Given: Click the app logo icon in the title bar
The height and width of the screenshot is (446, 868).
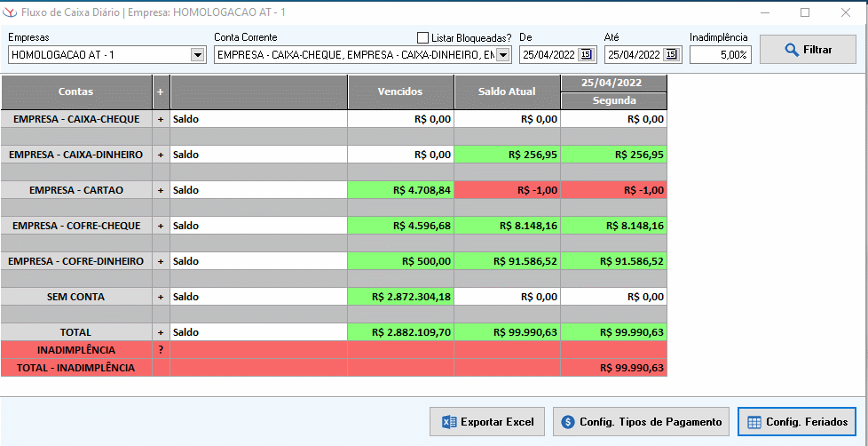Looking at the screenshot, I should [11, 12].
